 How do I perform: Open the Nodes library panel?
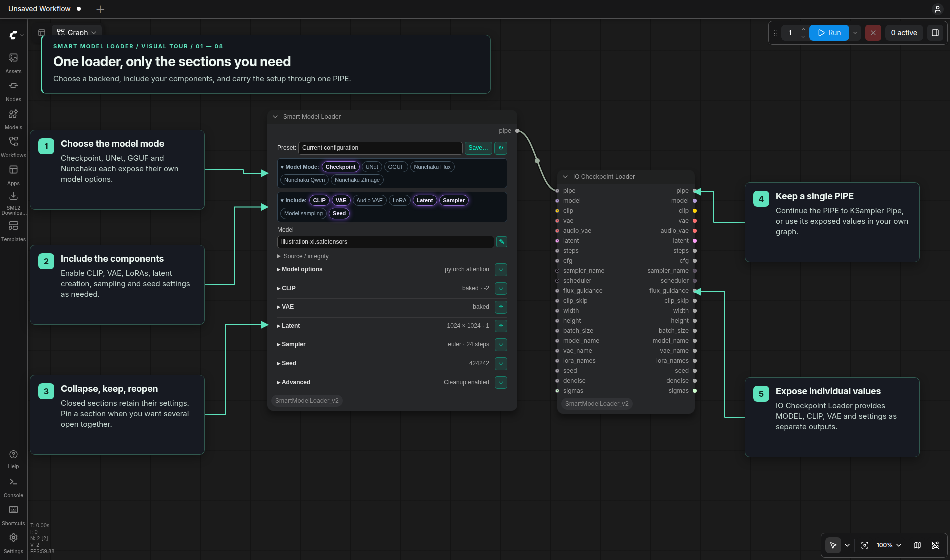[13, 91]
